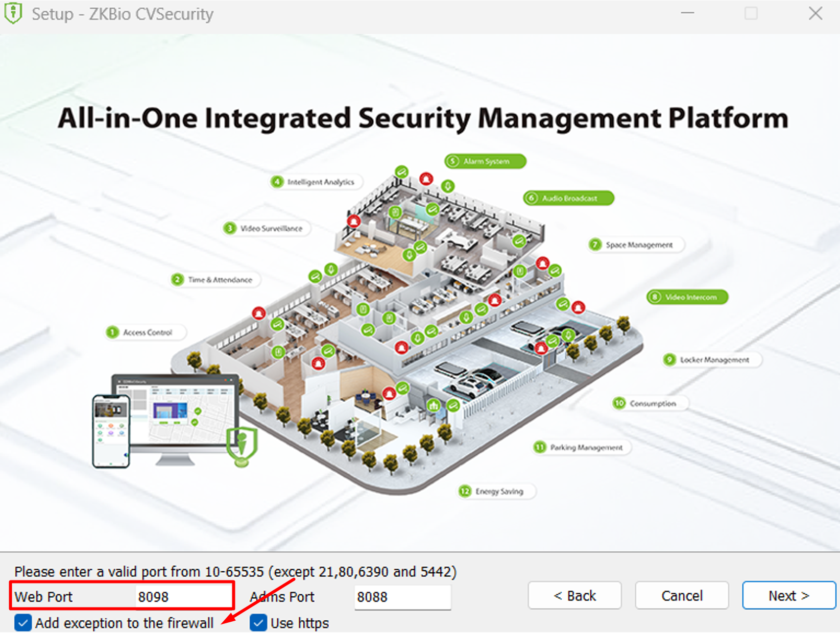Click the Space Management label

(x=636, y=245)
